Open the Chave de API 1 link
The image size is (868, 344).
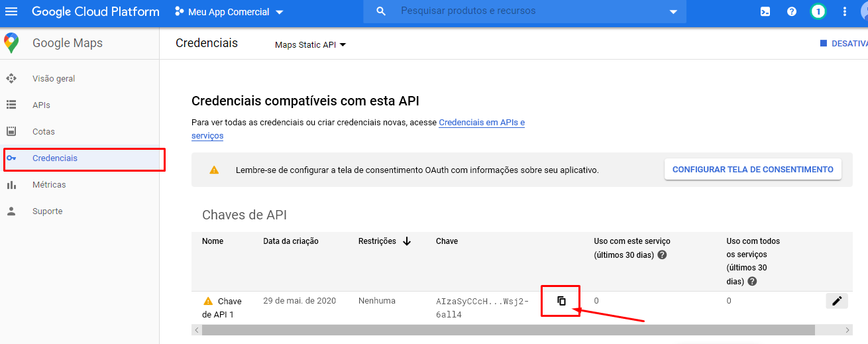[x=222, y=308]
